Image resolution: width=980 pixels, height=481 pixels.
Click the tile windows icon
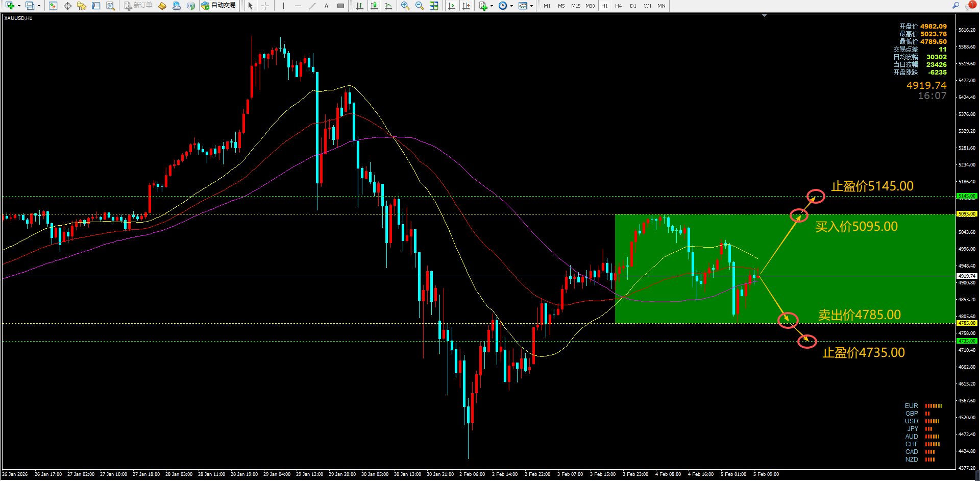point(433,6)
